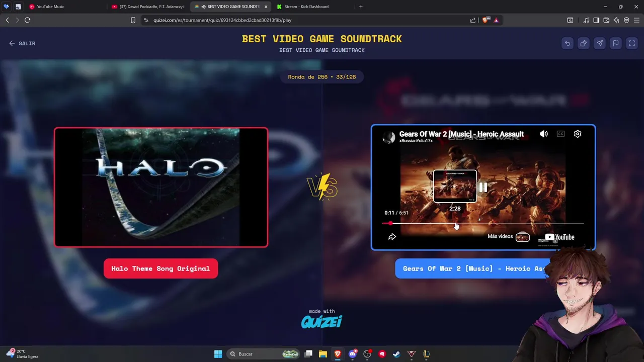
Task: Click the undo arrow button in Quizei header
Action: 568,43
